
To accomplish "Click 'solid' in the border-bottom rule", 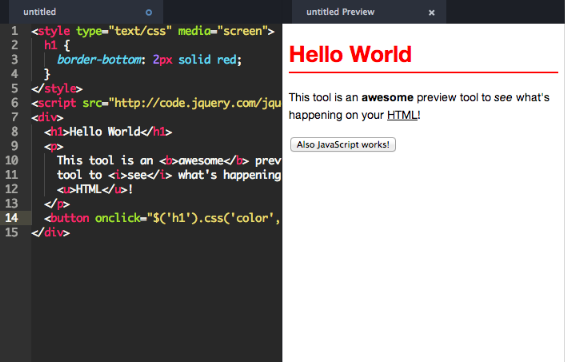I will [x=194, y=59].
